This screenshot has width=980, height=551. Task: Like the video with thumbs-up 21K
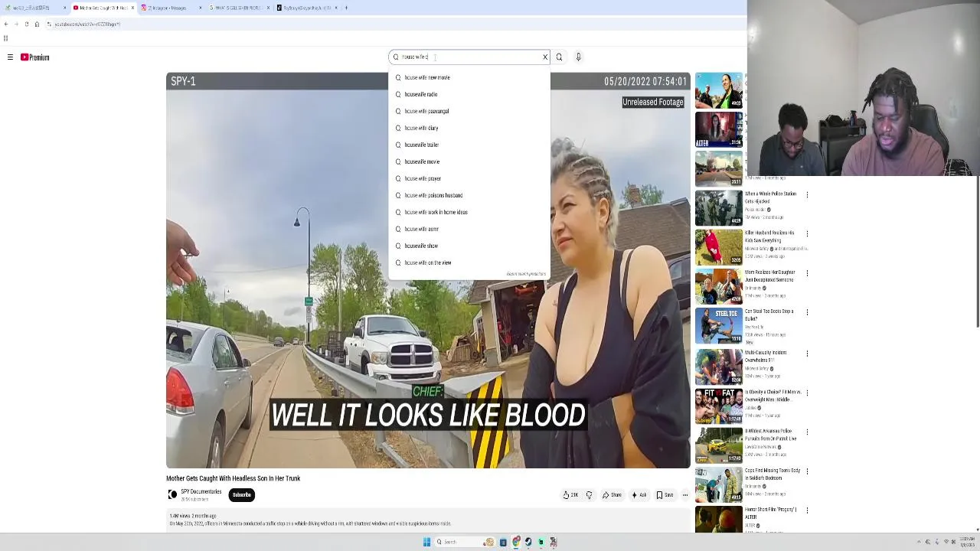pos(571,495)
